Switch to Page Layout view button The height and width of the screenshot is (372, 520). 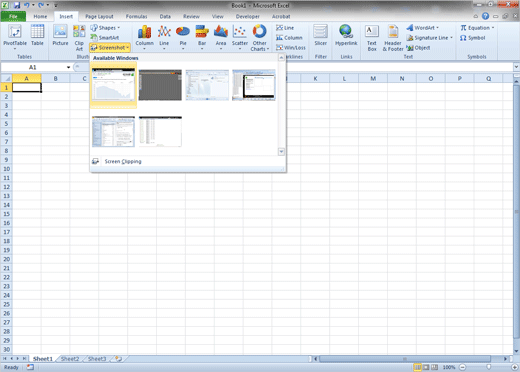[426, 367]
